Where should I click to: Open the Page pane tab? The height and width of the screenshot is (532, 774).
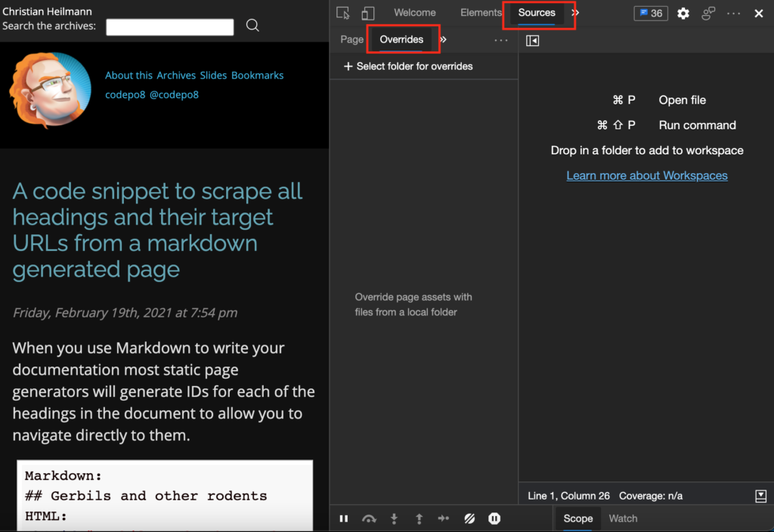pyautogui.click(x=352, y=39)
